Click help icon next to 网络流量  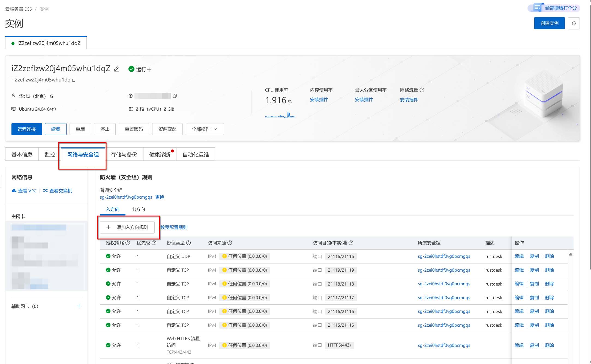tap(422, 90)
